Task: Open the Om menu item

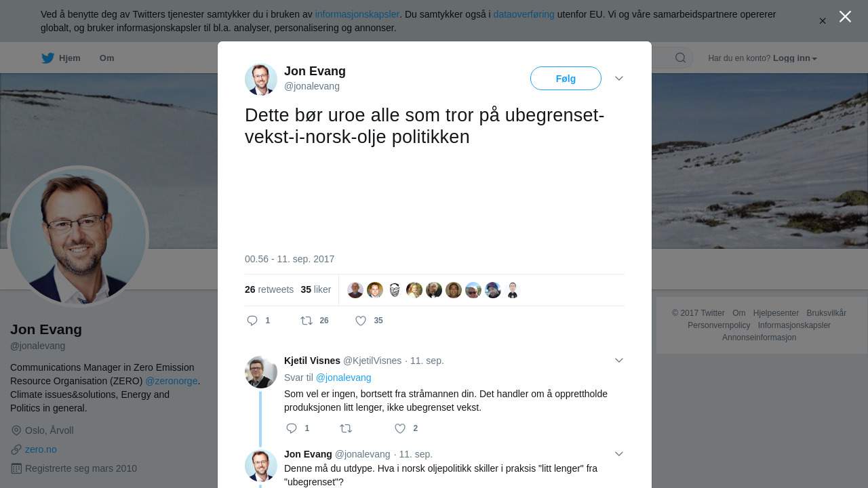Action: 106,58
